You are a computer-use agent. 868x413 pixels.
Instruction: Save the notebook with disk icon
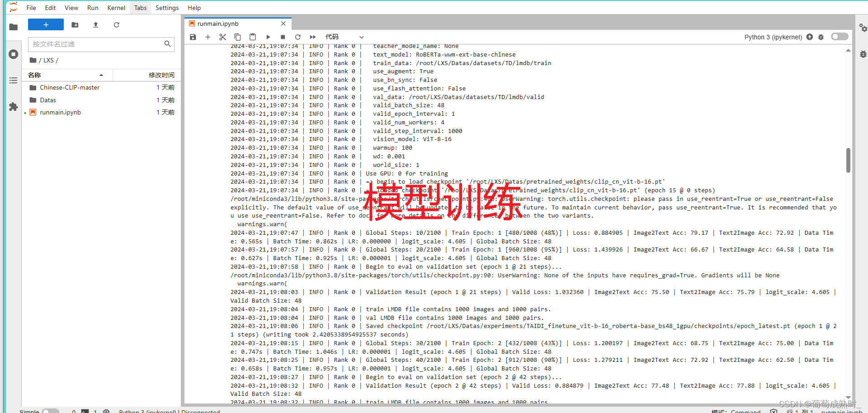click(193, 37)
